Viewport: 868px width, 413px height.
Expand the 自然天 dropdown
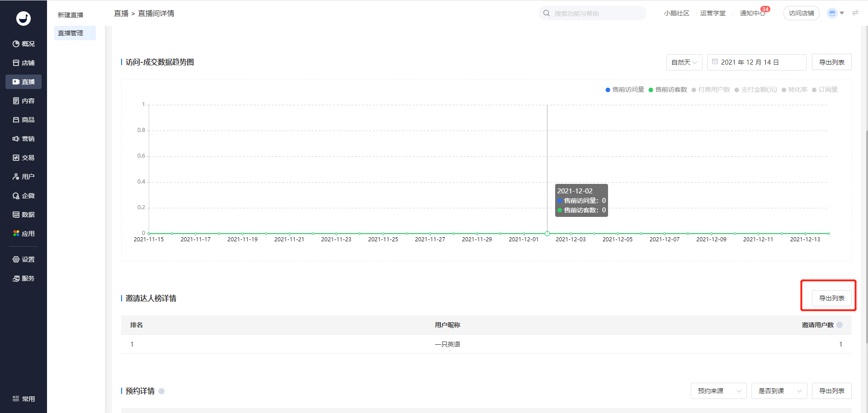(684, 62)
